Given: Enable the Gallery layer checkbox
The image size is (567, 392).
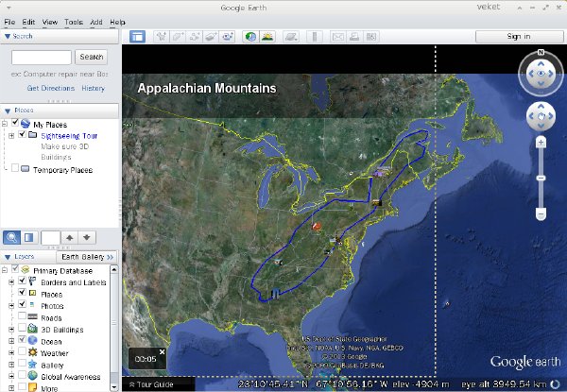Looking at the screenshot, I should (x=22, y=363).
